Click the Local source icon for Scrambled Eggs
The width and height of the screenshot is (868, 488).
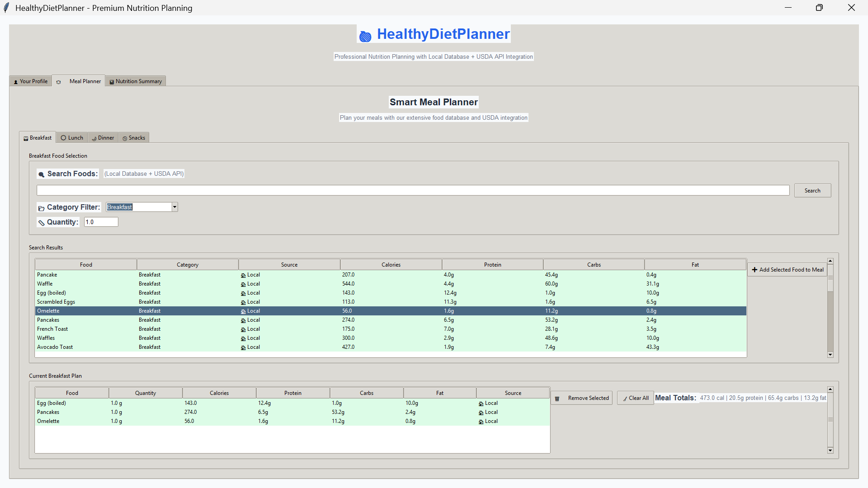tap(243, 302)
